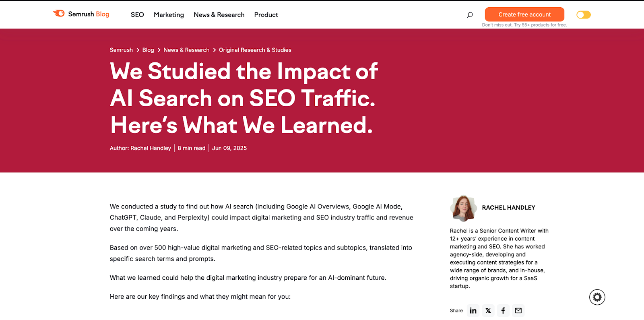Open the search magnifier icon
Viewport: 644px width, 320px height.
click(470, 15)
